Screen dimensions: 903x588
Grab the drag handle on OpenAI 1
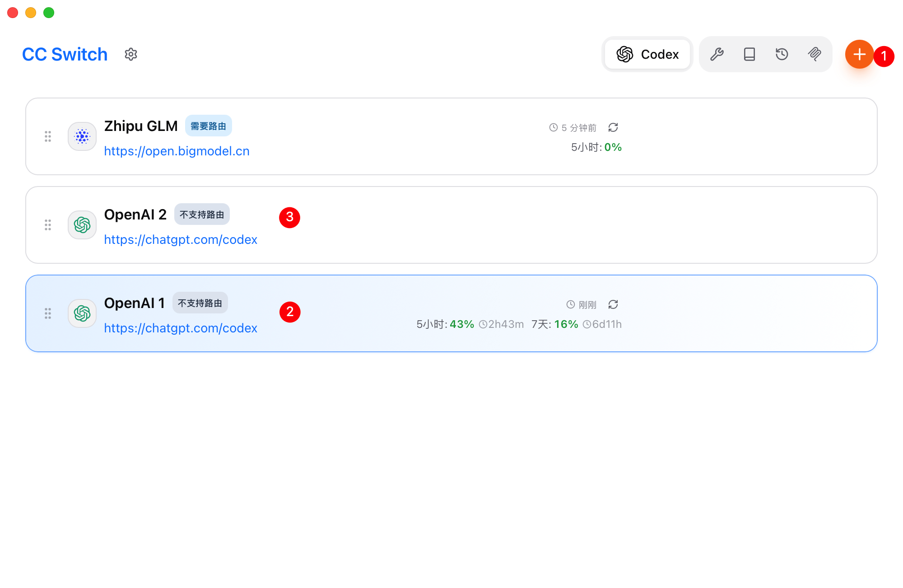48,313
